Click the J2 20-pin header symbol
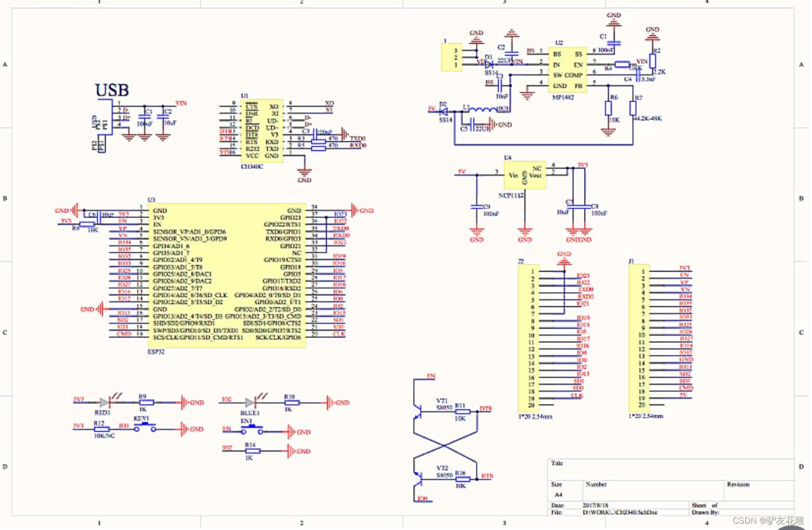 pos(528,338)
